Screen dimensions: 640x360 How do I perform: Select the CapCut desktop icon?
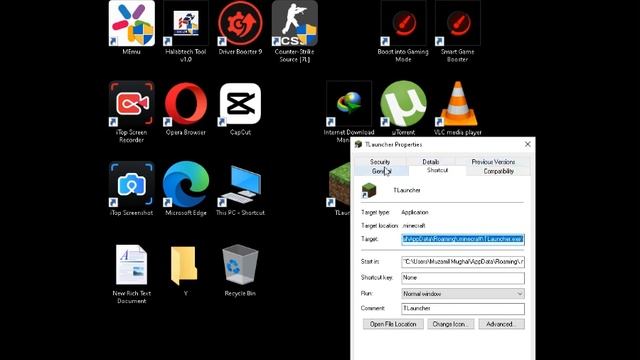click(240, 104)
